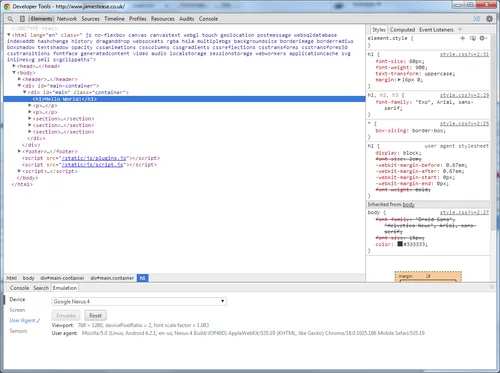Open style.css?v=2:27 source link
Image resolution: width=500 pixels, height=373 pixels.
[x=464, y=212]
